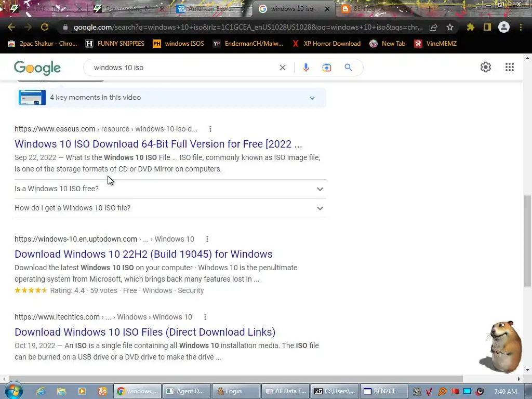532x399 pixels.
Task: Share this page via address bar icon
Action: 433,27
